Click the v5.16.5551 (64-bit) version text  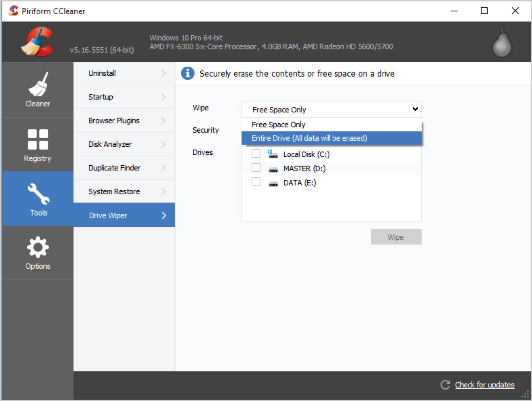(102, 50)
